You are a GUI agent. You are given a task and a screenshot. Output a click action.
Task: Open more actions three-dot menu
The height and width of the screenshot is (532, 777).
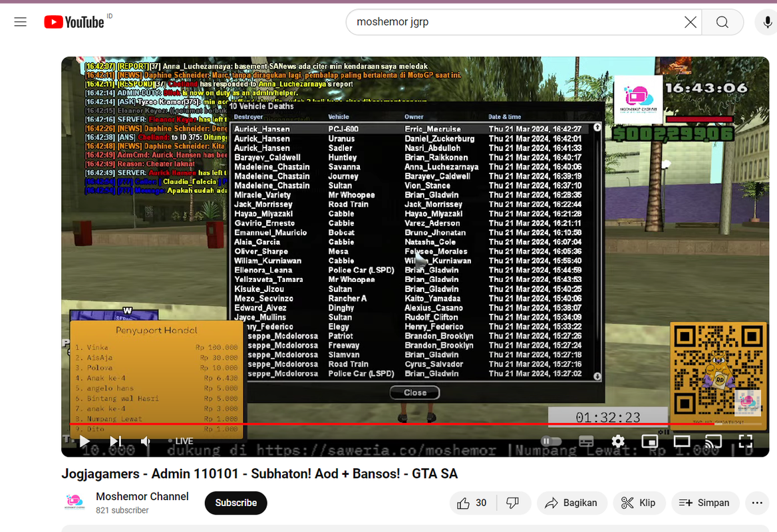coord(757,503)
